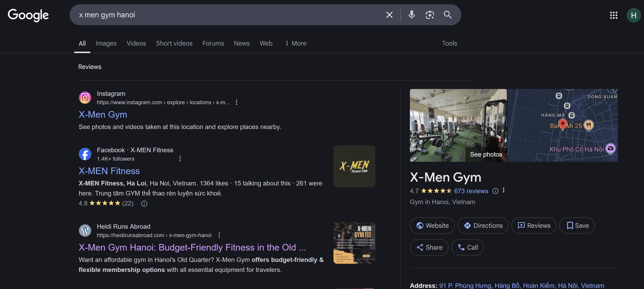Screen dimensions: 644x289
Task: Share the X-Men Gym listing
Action: point(429,247)
